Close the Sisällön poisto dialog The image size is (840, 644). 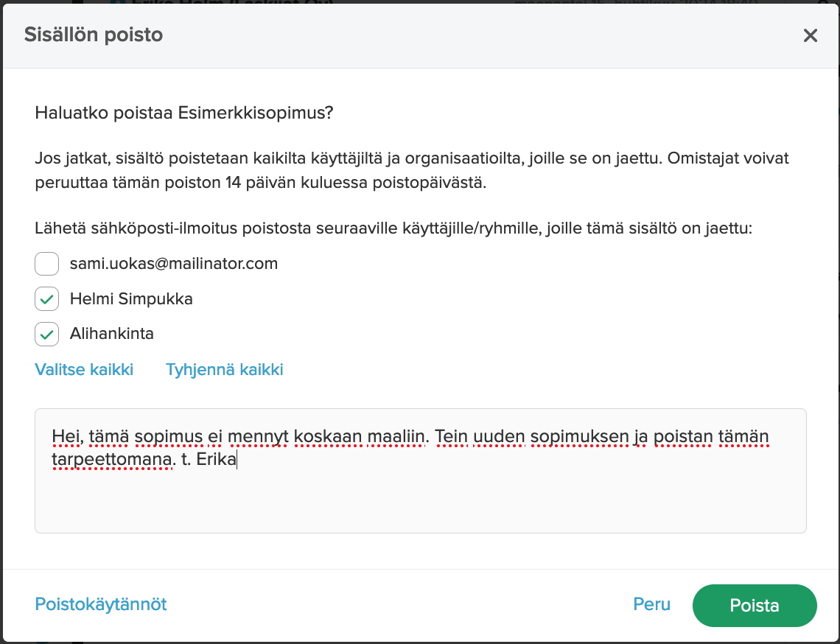pyautogui.click(x=810, y=35)
